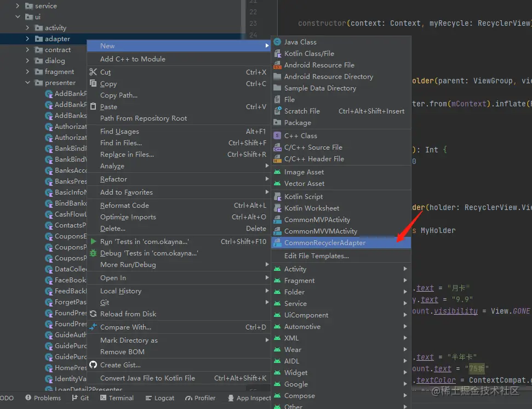
Task: Open the Wear template submenu
Action: click(x=341, y=350)
